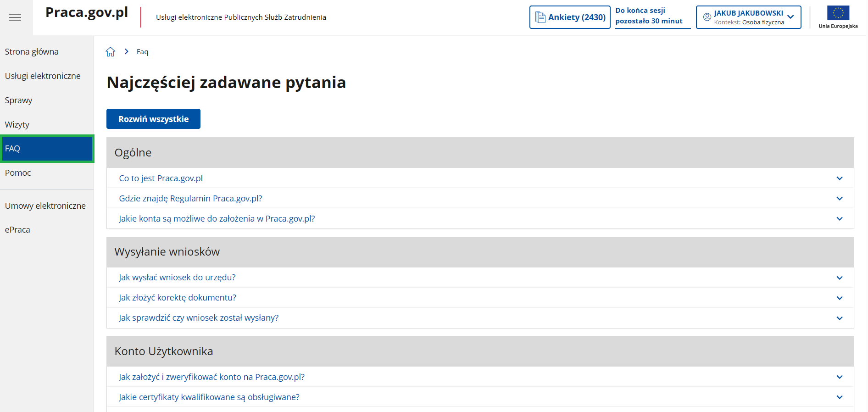This screenshot has width=868, height=412.
Task: Expand 'Jak założyć i zweryfikować konto' chevron
Action: (840, 377)
